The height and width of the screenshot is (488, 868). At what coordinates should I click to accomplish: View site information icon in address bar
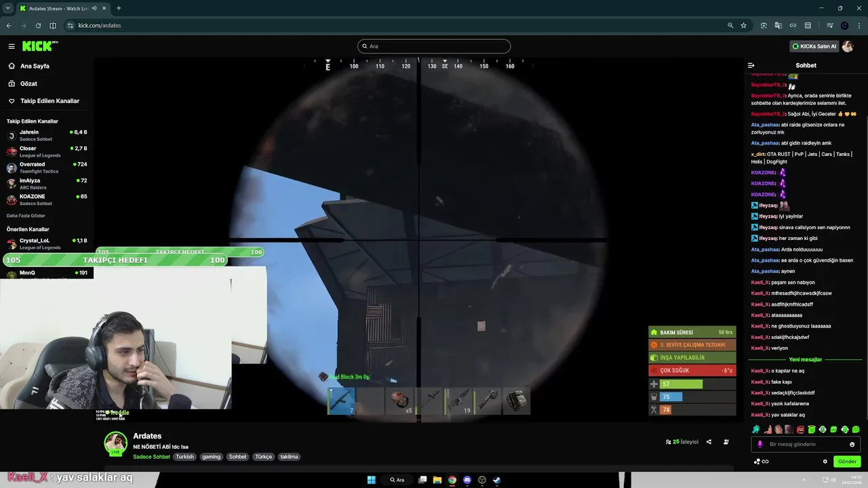coord(70,26)
